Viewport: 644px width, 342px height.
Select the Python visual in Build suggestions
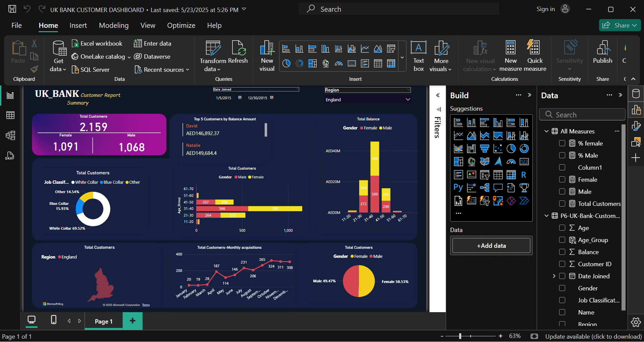458,188
